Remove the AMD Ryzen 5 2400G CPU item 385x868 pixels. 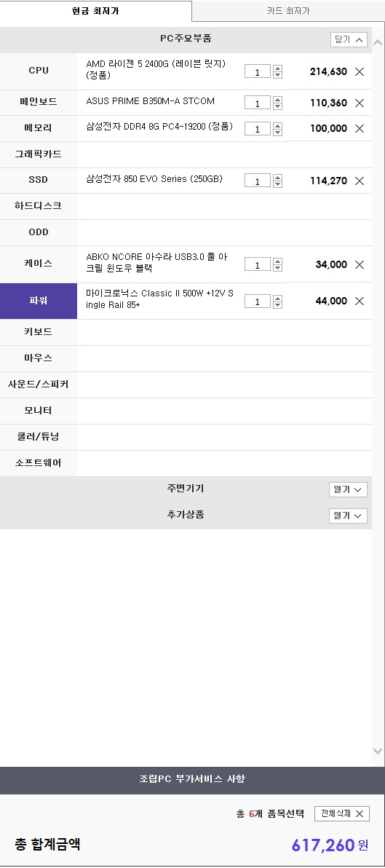(x=360, y=71)
